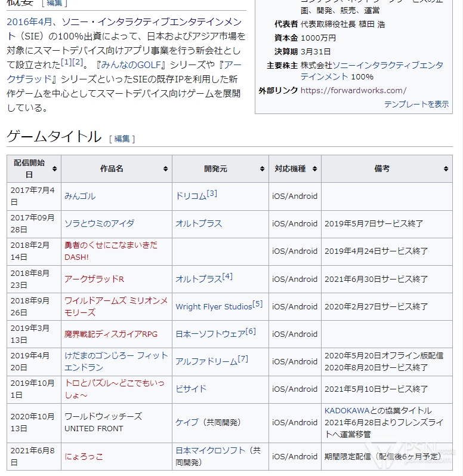
Task: Follow citation [7] next to アルファドリーム
Action: point(243,359)
